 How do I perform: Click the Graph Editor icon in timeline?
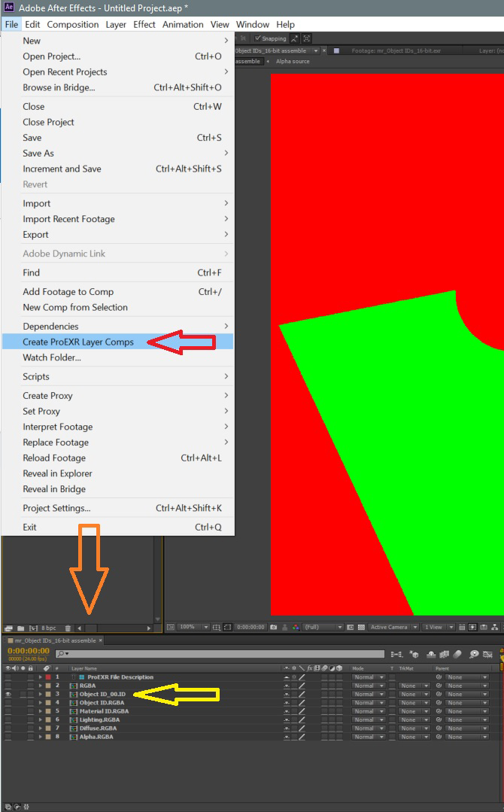point(487,655)
